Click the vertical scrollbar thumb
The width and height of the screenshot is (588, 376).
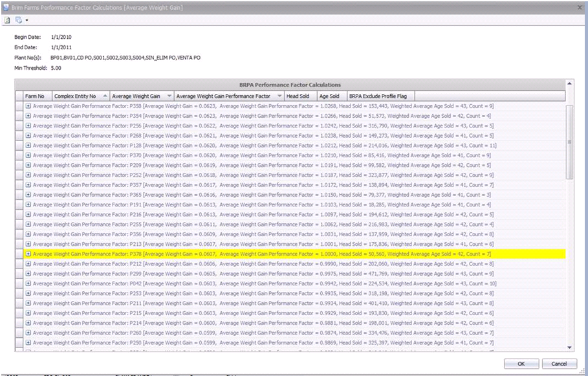pos(569,142)
